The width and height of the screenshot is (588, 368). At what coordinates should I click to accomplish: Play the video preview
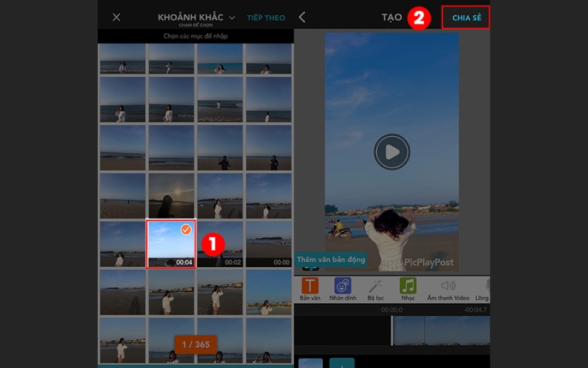click(392, 152)
